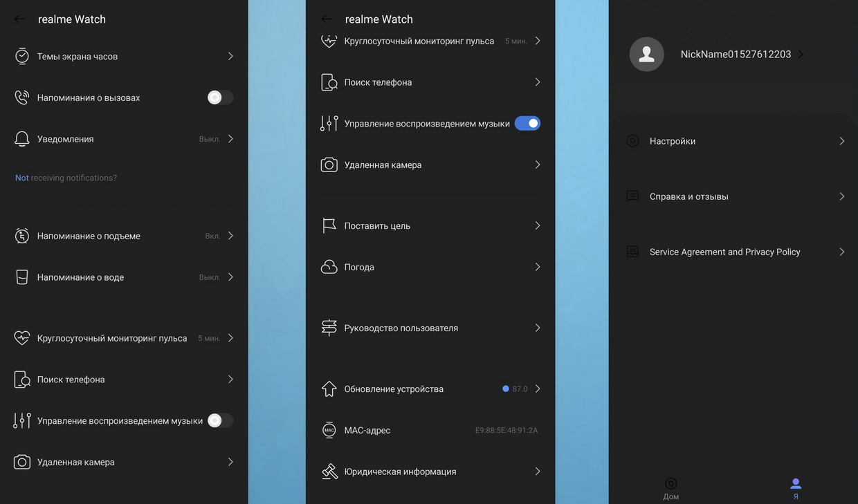The image size is (858, 504).
Task: Open NickName01527612203 profile
Action: pos(735,54)
